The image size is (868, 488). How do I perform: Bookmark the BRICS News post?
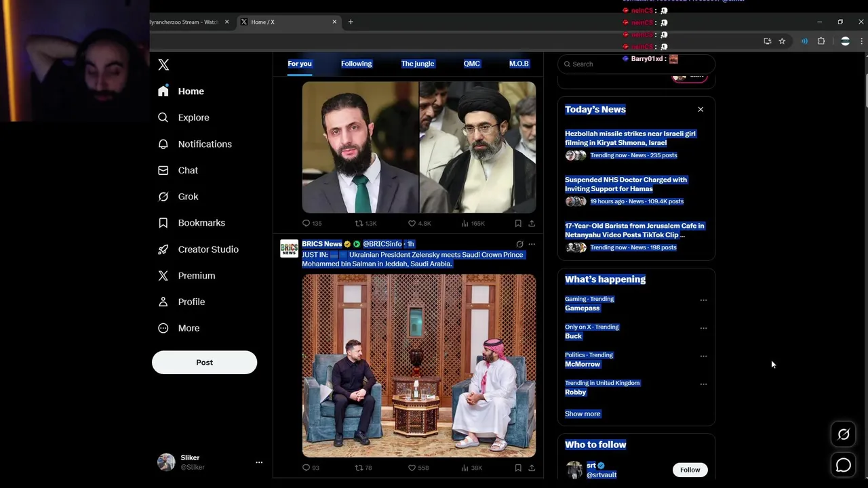tap(518, 468)
